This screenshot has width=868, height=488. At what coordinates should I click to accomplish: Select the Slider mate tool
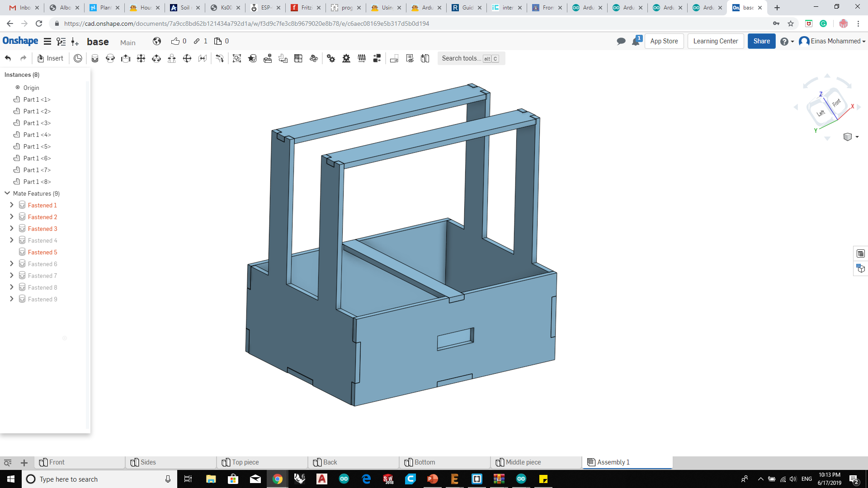pos(126,58)
